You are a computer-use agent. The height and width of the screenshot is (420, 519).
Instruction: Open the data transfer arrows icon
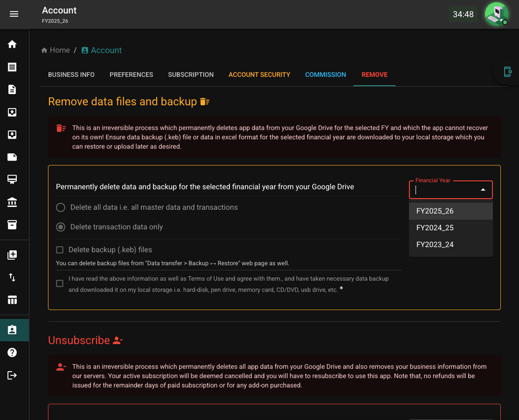coord(13,277)
